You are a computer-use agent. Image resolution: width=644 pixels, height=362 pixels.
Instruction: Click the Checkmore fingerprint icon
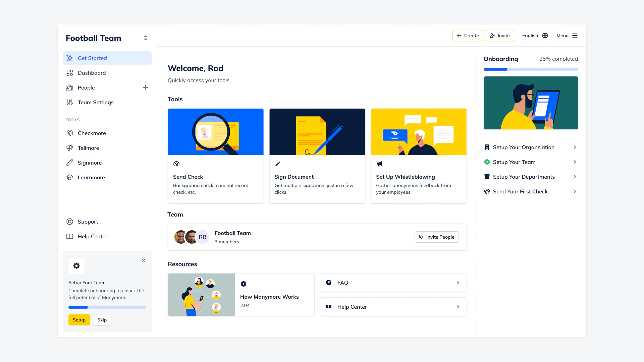tap(70, 133)
